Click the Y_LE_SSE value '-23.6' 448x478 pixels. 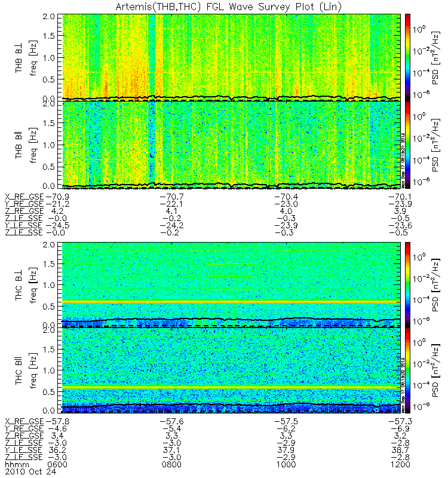coord(400,225)
